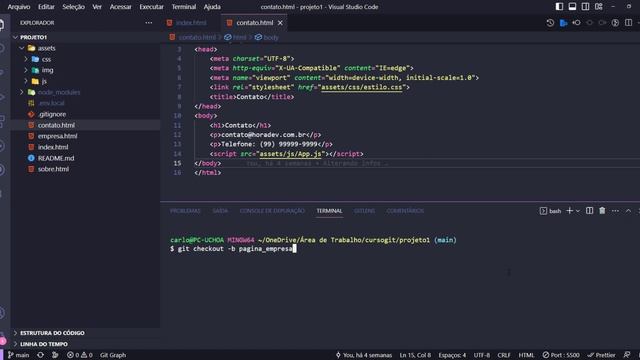This screenshot has height=360, width=640.
Task: Click Ln 15, Col 8 cursor position
Action: click(415, 355)
